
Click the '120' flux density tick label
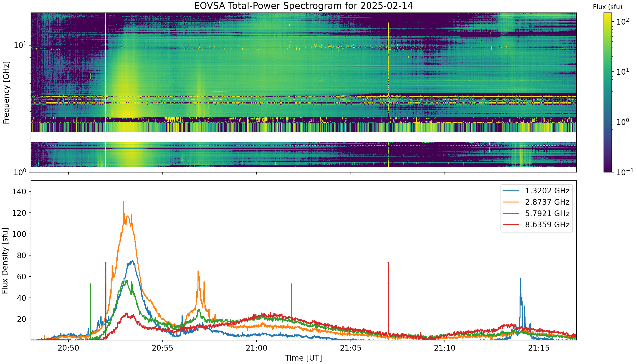(x=19, y=213)
